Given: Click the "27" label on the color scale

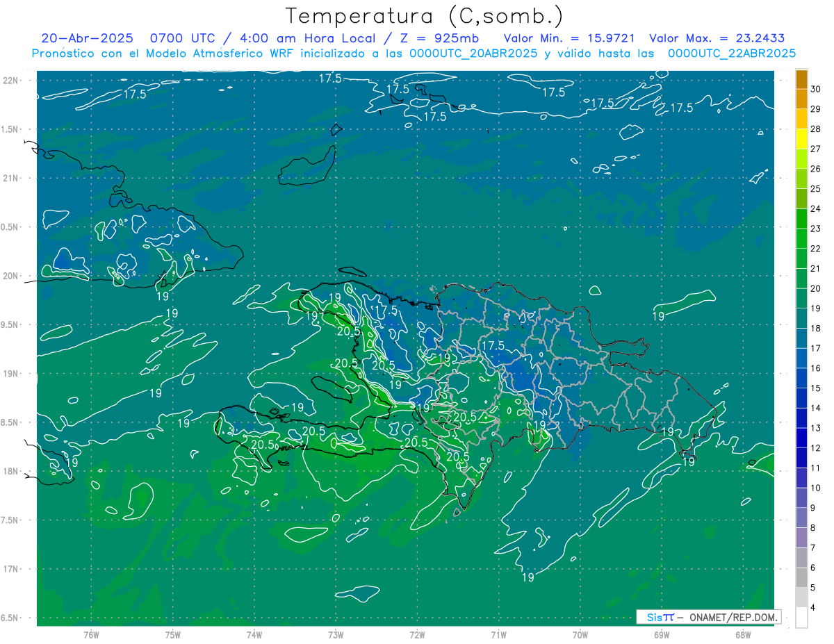Looking at the screenshot, I should 816,149.
